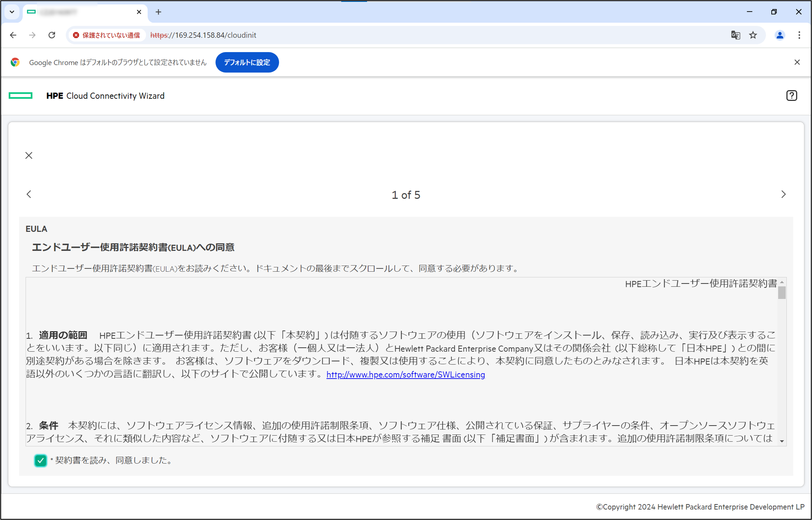
Task: Click the Copyright 2024 Hewlett Packard footer text
Action: pos(700,507)
